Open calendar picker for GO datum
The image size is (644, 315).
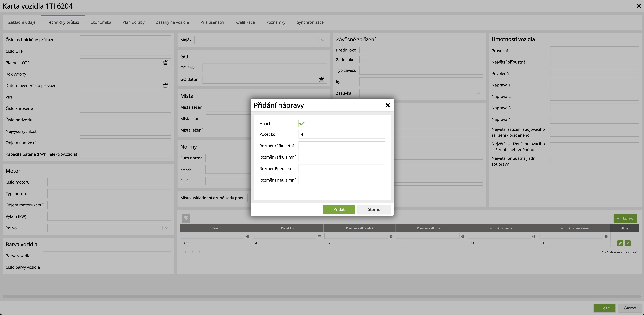321,80
